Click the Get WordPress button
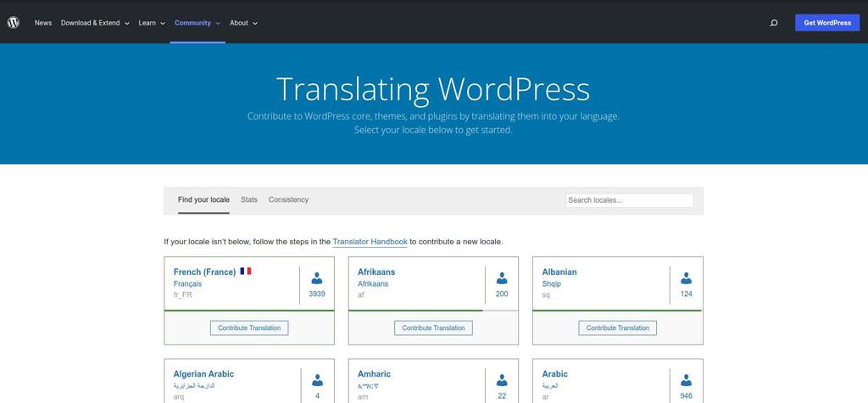The image size is (868, 403). pos(827,23)
